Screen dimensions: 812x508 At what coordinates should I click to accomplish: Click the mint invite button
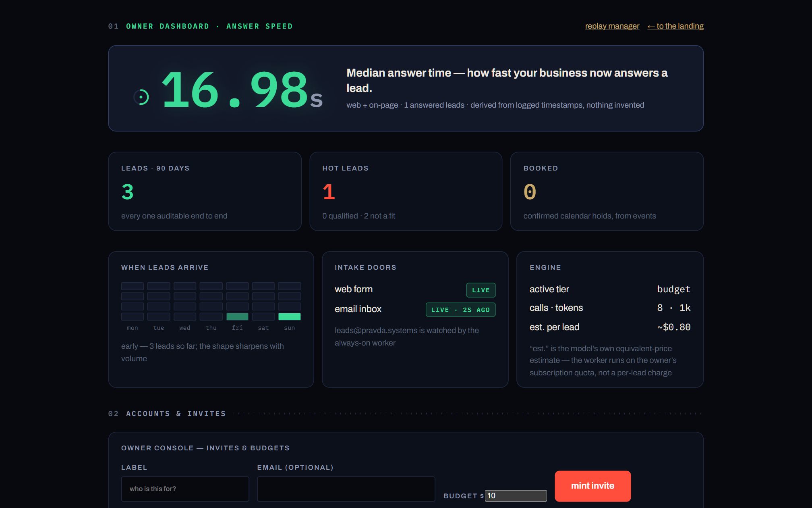click(x=592, y=486)
